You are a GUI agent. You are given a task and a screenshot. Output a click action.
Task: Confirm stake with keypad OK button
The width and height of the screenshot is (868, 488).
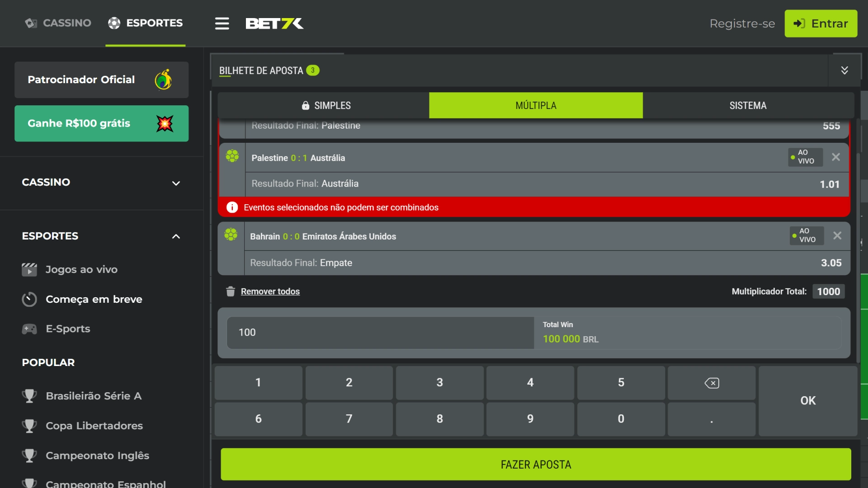coord(808,401)
